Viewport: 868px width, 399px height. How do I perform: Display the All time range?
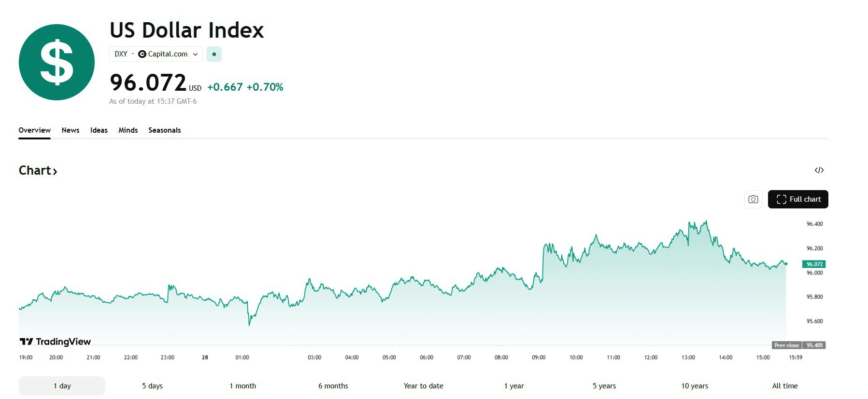pos(785,386)
